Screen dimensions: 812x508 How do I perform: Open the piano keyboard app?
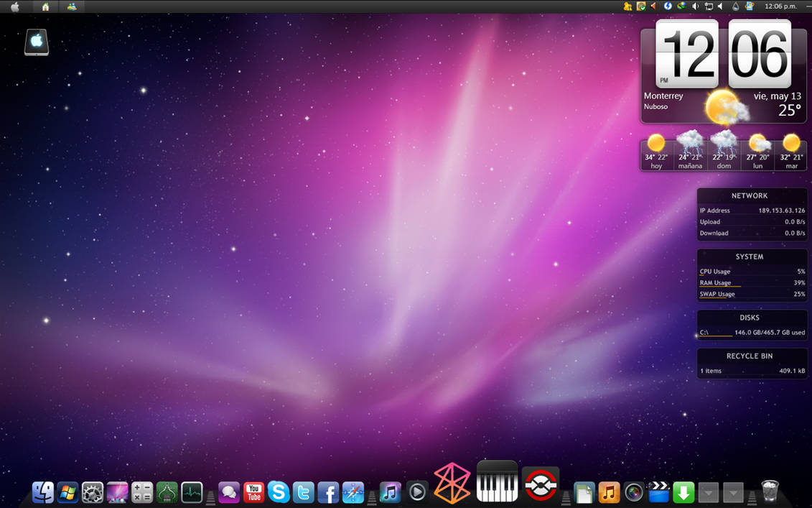coord(497,482)
